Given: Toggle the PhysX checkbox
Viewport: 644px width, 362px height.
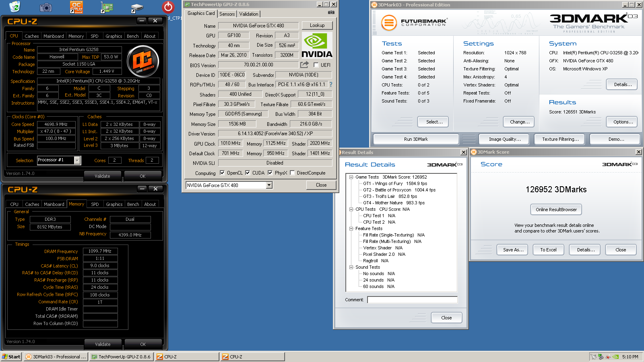Looking at the screenshot, I should (x=270, y=173).
